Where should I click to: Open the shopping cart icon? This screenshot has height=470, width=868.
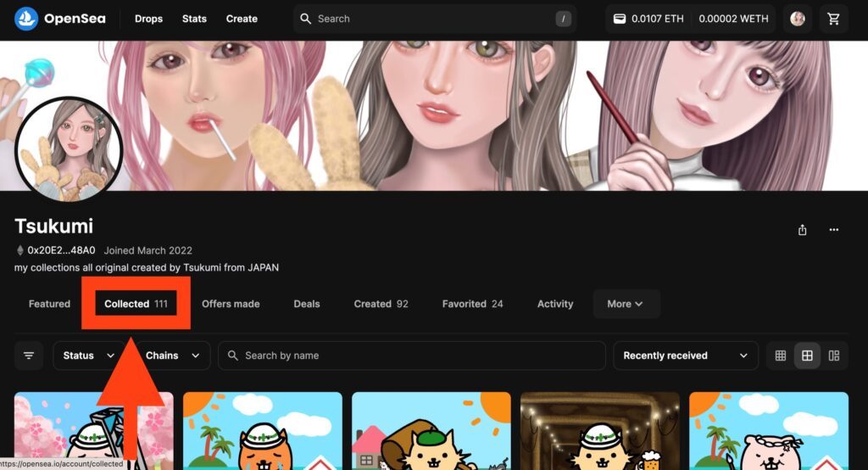pos(833,19)
